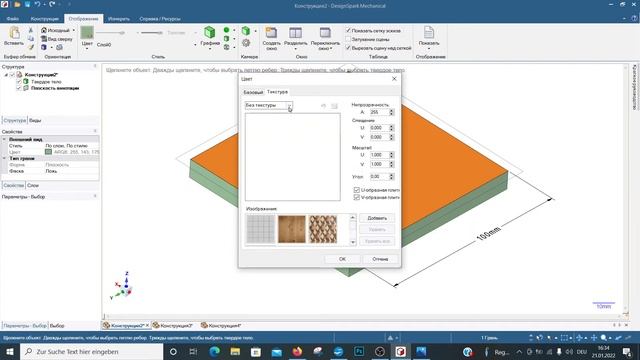Open the Справка / Ресурсы tab
640x360 pixels.
coord(160,19)
